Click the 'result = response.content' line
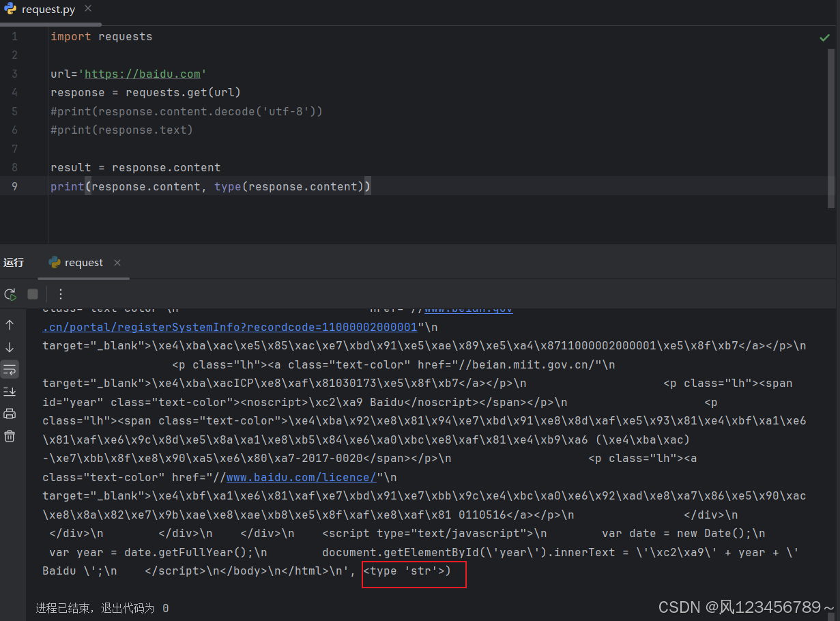Image resolution: width=840 pixels, height=621 pixels. [136, 167]
